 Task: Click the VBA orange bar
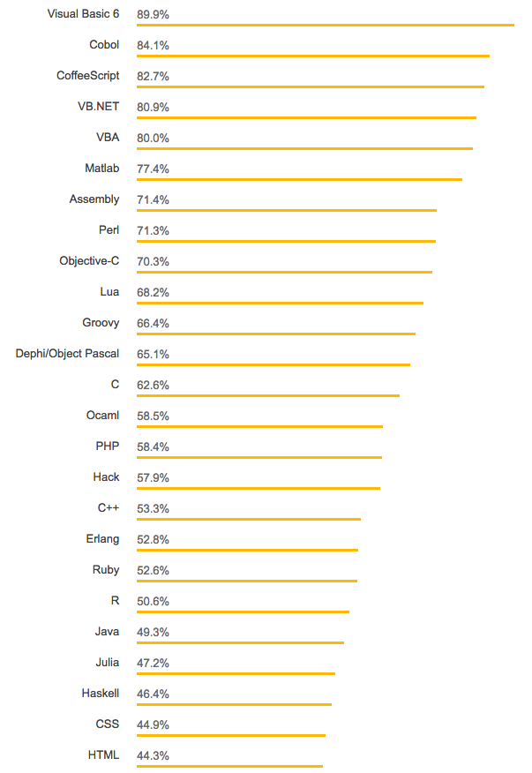[x=304, y=148]
